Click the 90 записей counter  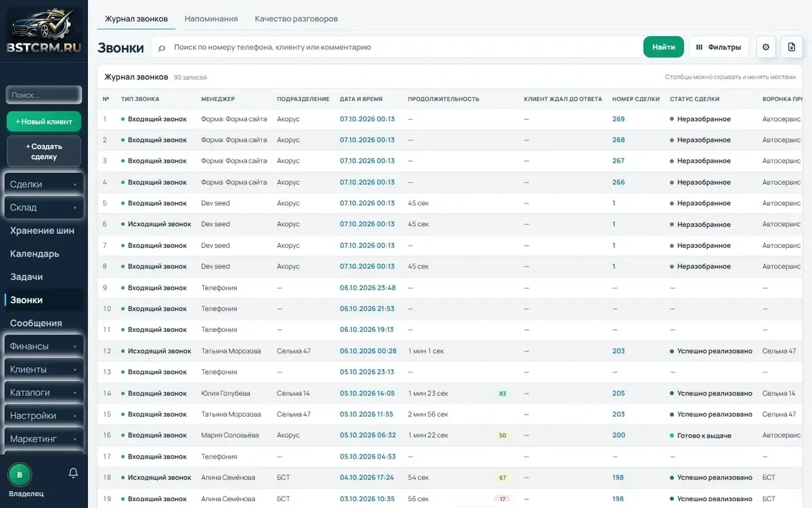[x=190, y=77]
